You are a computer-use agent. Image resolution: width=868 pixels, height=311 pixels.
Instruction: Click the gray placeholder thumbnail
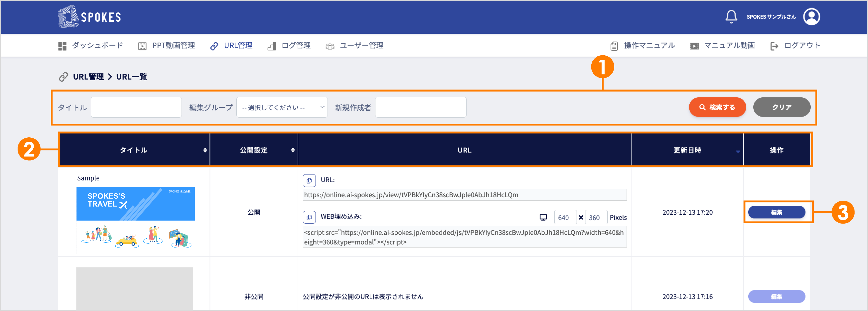135,289
